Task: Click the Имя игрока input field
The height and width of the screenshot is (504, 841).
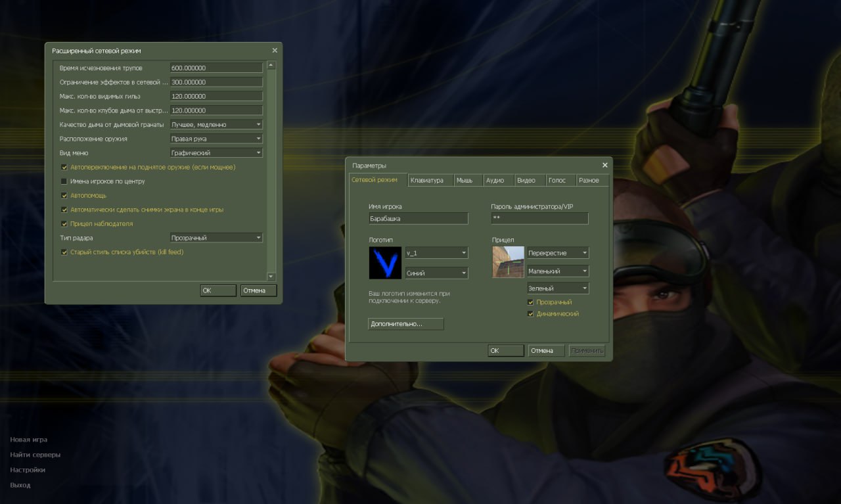Action: point(419,218)
